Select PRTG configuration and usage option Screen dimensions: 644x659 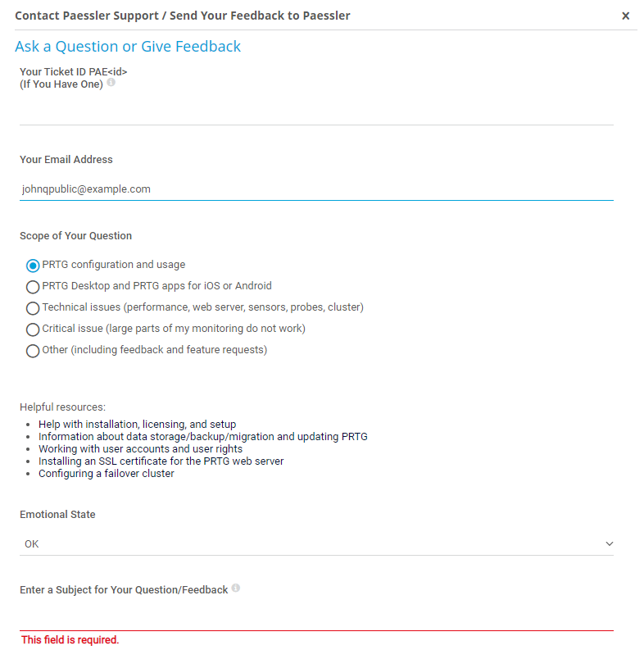[33, 266]
